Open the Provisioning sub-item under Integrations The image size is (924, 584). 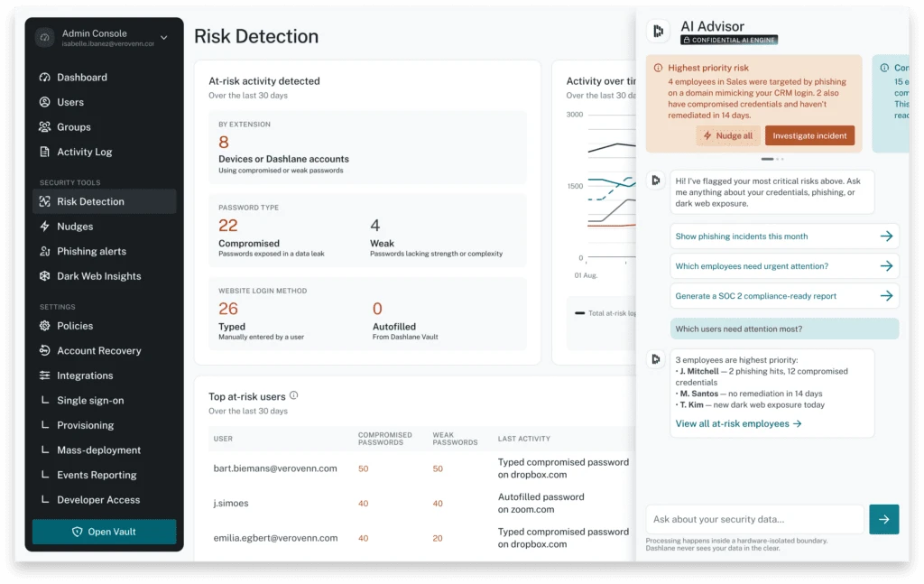(x=85, y=425)
